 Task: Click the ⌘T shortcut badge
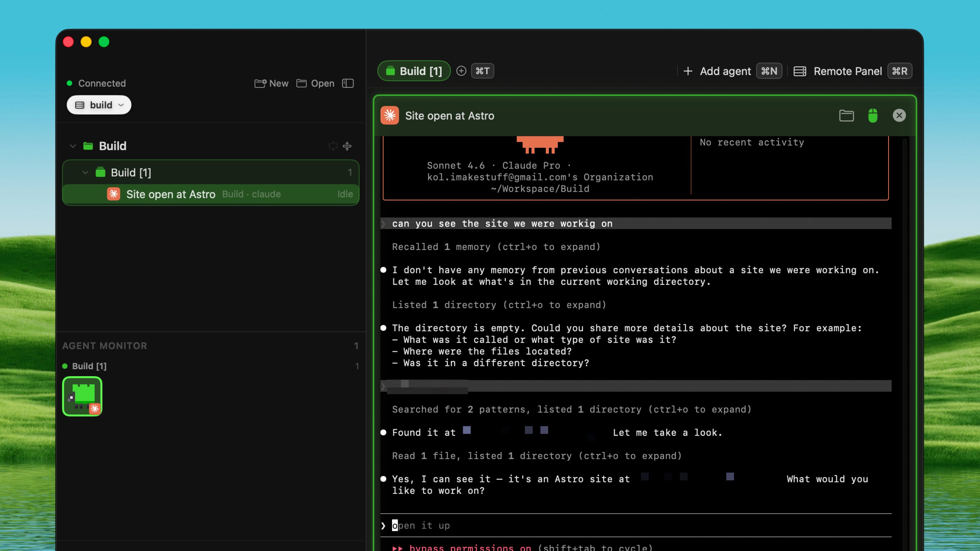tap(483, 71)
